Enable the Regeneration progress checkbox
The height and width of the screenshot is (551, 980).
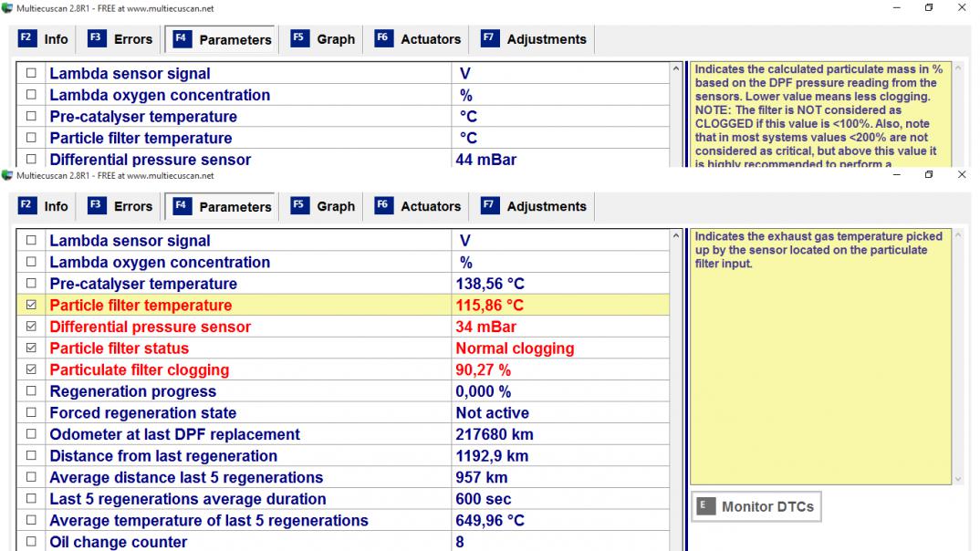tap(31, 391)
